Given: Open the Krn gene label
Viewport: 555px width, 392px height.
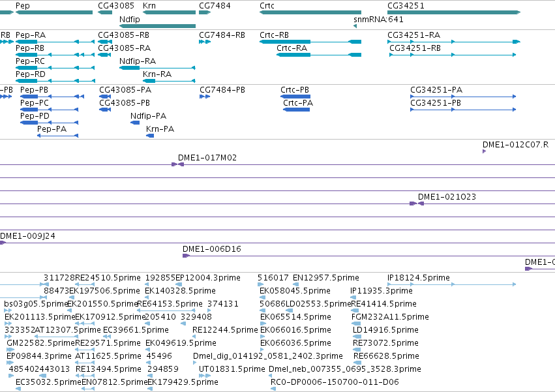Looking at the screenshot, I should [149, 6].
